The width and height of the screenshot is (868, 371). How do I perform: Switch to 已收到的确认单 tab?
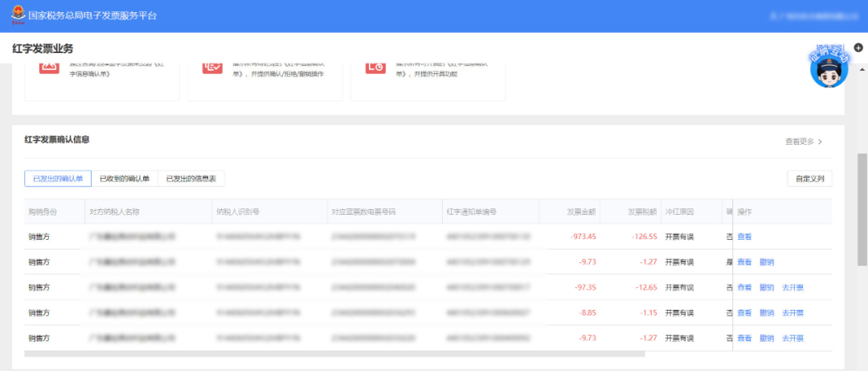tap(125, 179)
